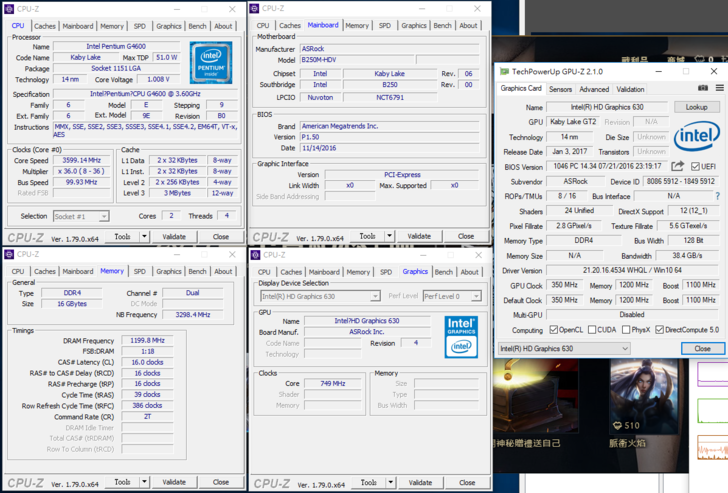Switch to the Sensors tab in GPU-Z
Viewport: 728px width, 493px height.
[561, 89]
